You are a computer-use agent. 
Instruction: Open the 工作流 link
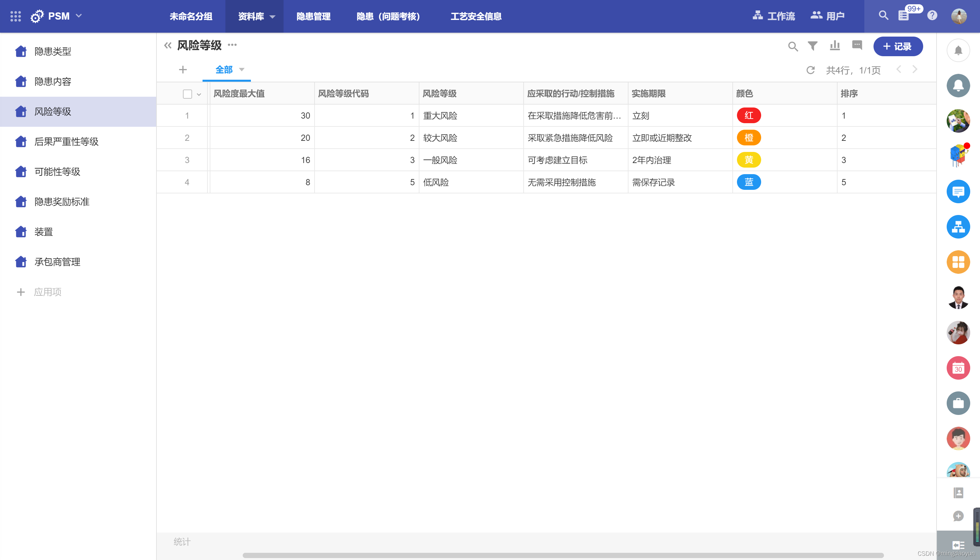[x=774, y=16]
